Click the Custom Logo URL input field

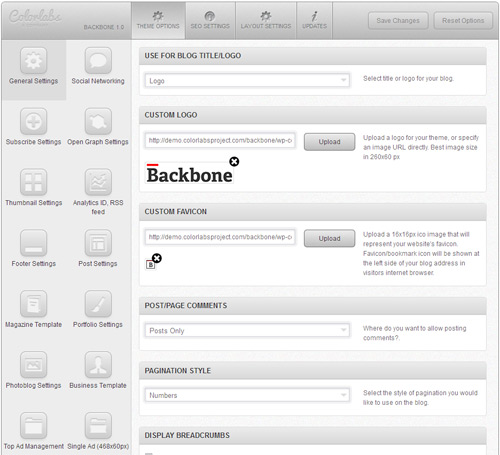click(220, 140)
